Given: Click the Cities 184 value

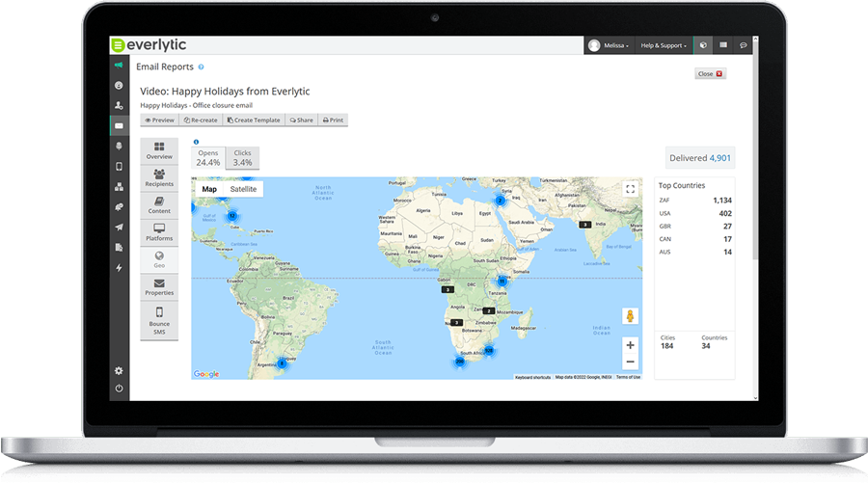Looking at the screenshot, I should tap(667, 346).
